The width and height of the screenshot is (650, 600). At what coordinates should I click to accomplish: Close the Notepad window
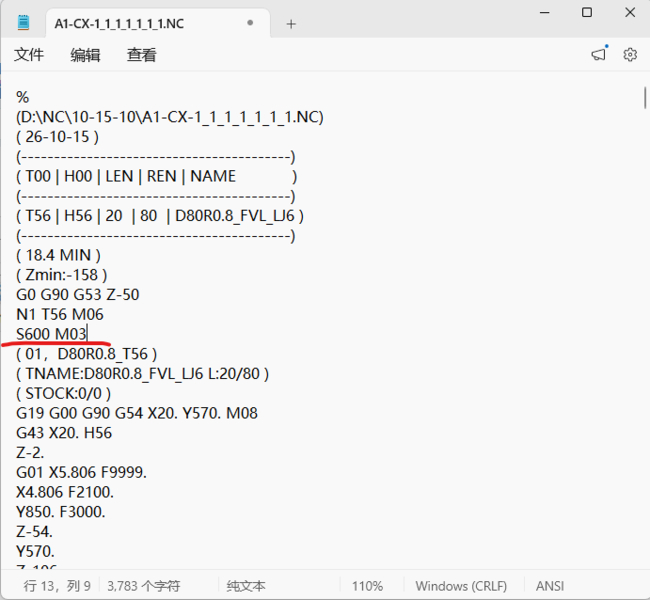click(x=630, y=12)
